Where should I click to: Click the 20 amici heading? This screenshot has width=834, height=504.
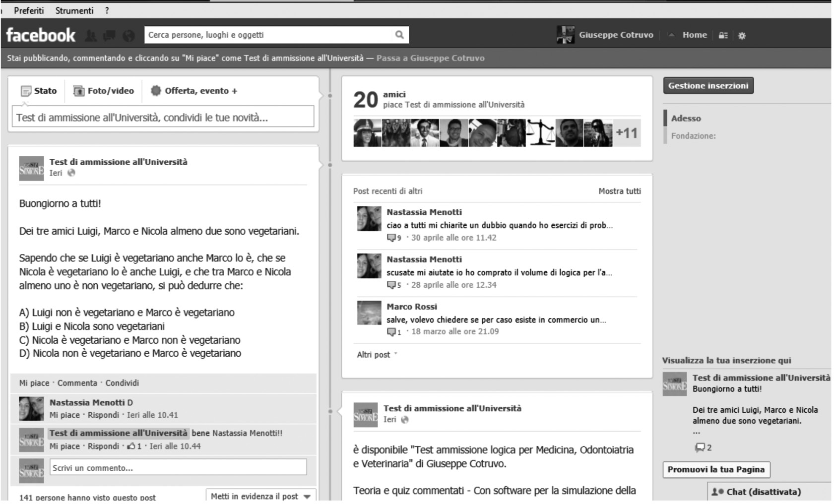coord(379,99)
